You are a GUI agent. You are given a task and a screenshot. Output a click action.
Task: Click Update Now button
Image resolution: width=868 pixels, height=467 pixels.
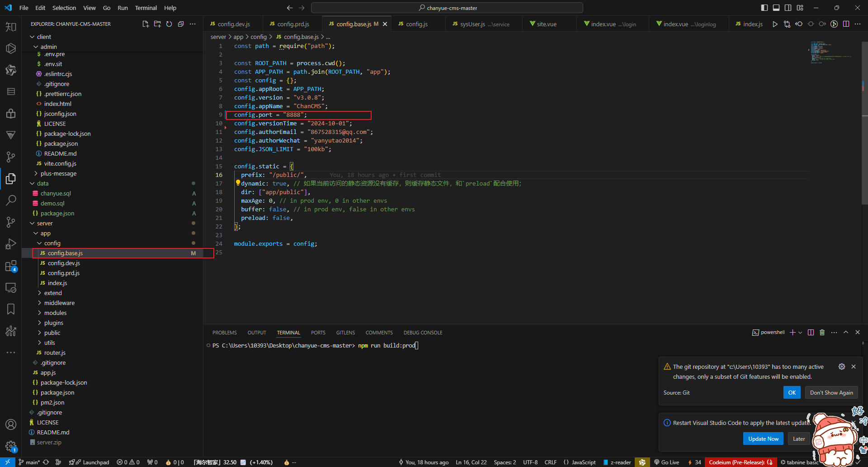click(763, 438)
